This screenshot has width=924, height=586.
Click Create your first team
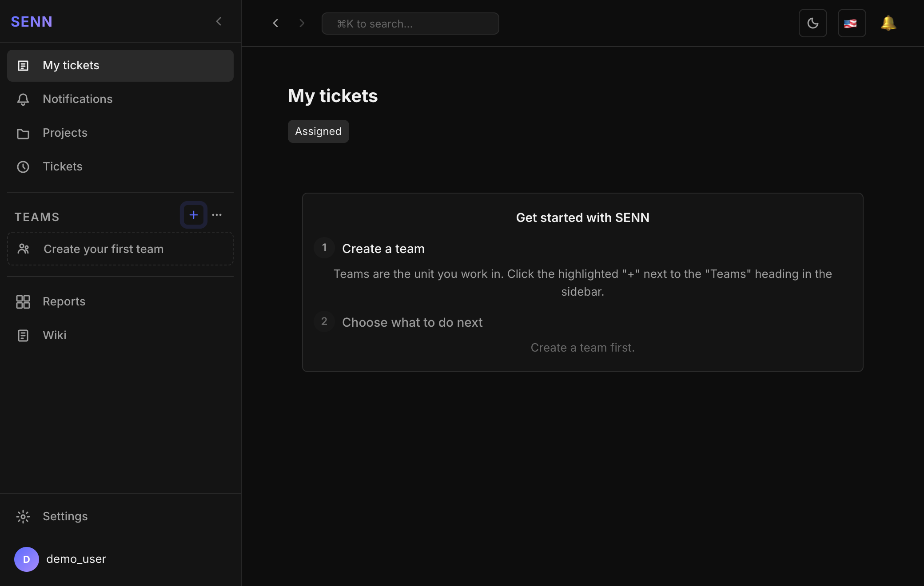click(x=120, y=249)
